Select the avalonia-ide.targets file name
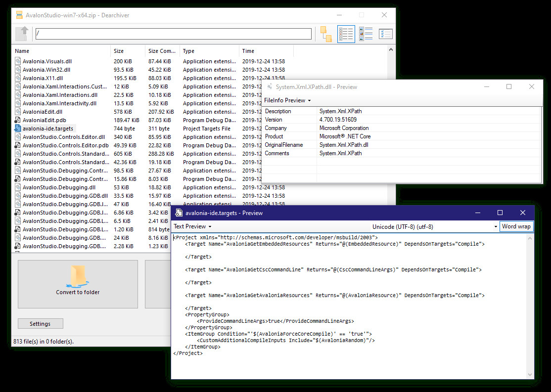Screen dimensions: 551x392 coord(48,129)
